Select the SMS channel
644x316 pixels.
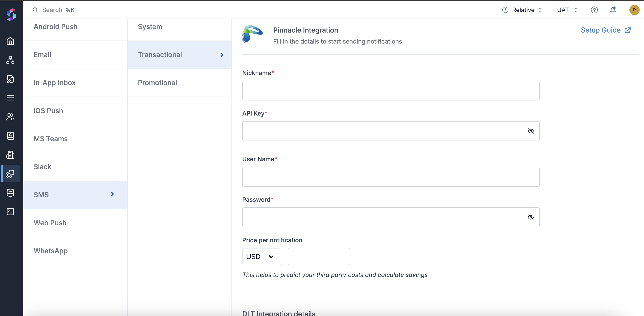pyautogui.click(x=75, y=195)
